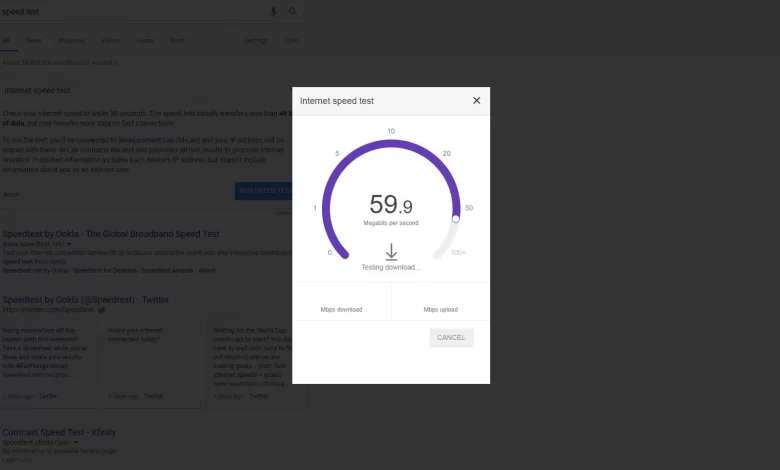Click the white handle on the speed gauge
780x470 pixels.
(456, 219)
